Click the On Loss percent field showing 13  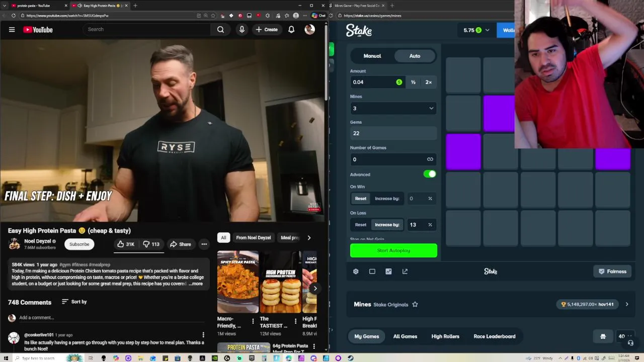point(421,225)
